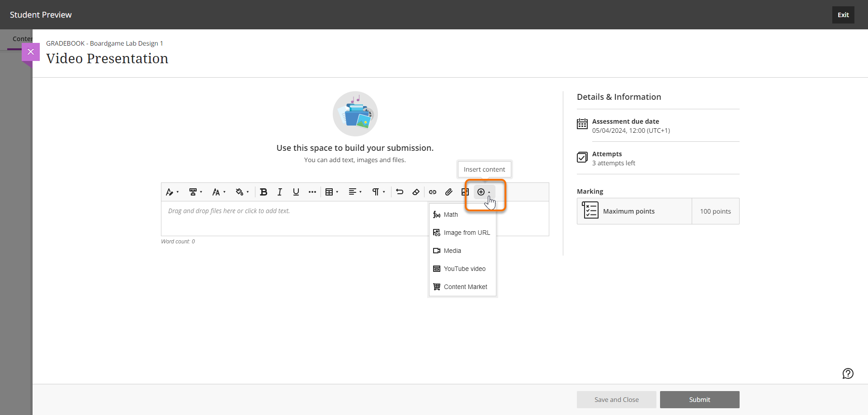Screen dimensions: 868x415
Task: Open the text color fill dropdown
Action: tap(242, 192)
